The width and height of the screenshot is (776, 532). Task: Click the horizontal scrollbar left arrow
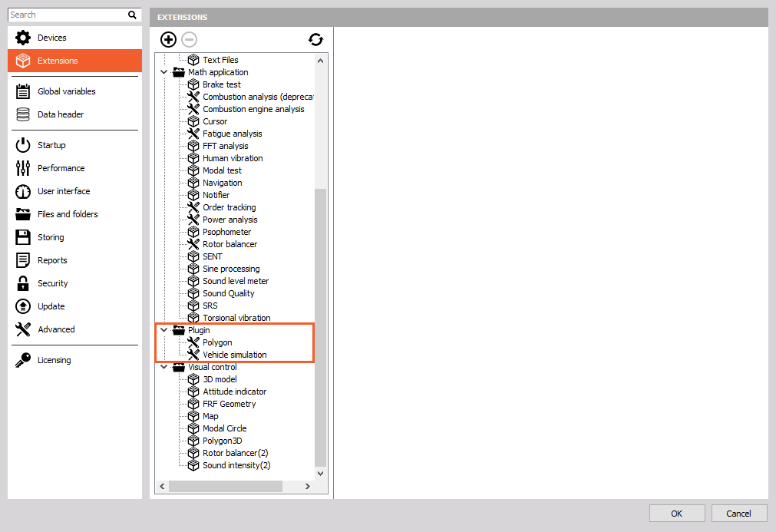162,487
